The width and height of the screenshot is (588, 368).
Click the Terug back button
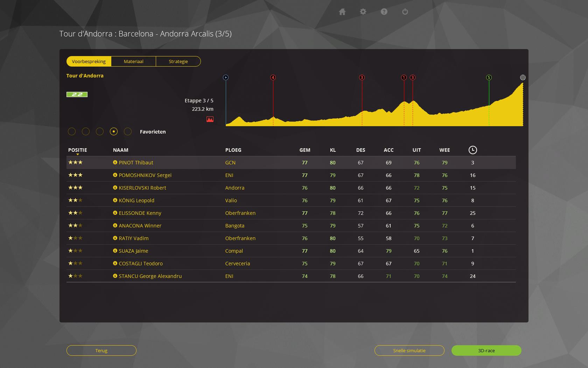click(x=101, y=350)
